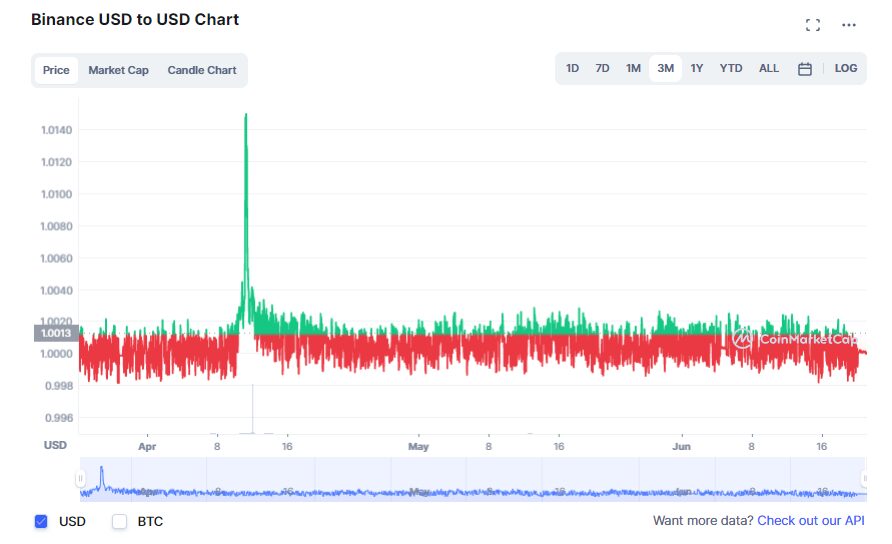Screen dimensions: 892x544
Task: Grab the left range slider handle
Action: [80, 479]
